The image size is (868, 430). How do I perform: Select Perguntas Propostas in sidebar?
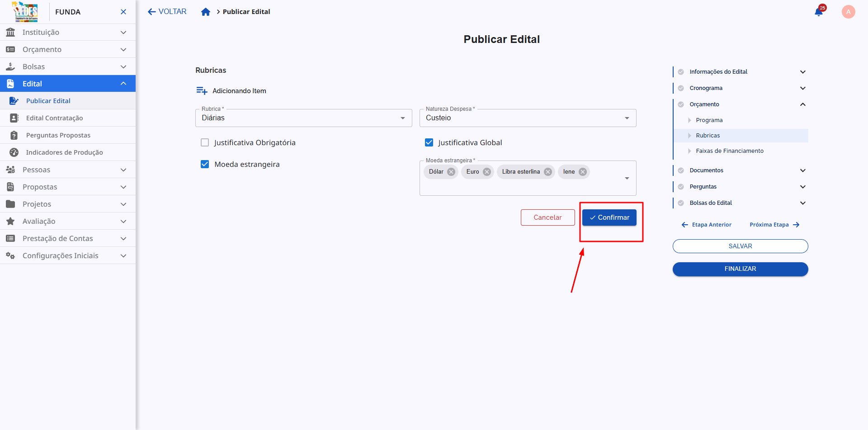pyautogui.click(x=58, y=135)
